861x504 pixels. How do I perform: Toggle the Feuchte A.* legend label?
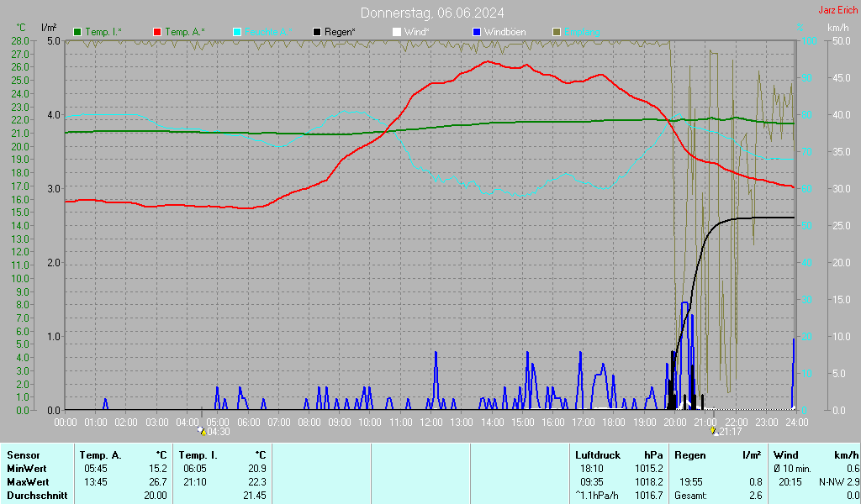pos(268,32)
